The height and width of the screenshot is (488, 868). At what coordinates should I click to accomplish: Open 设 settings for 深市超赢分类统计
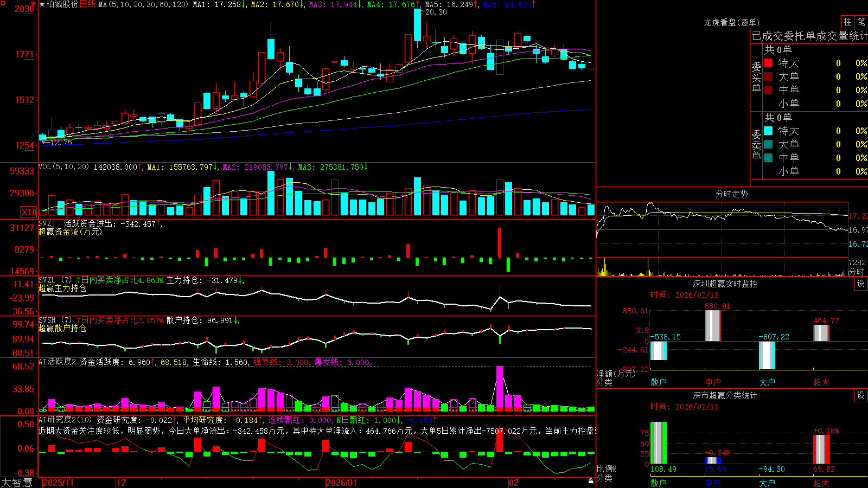[x=860, y=395]
